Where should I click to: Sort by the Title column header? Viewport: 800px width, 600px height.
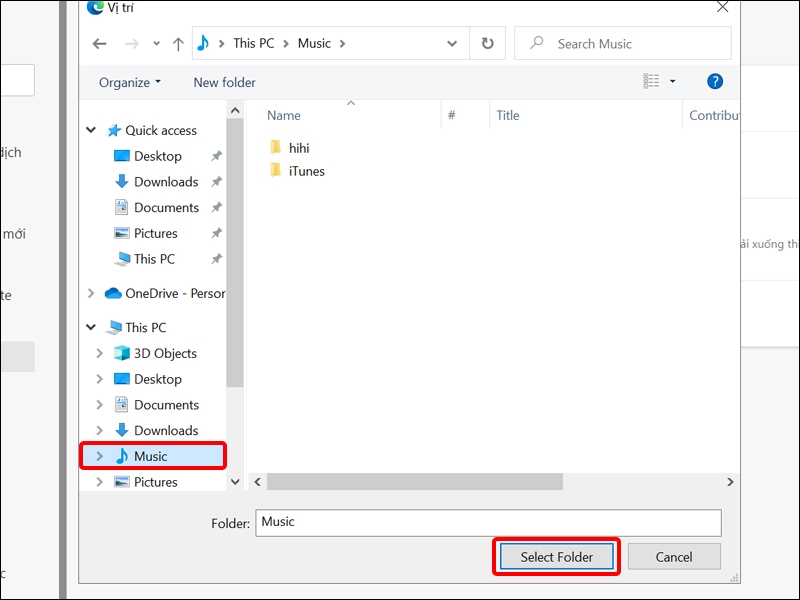pos(508,115)
